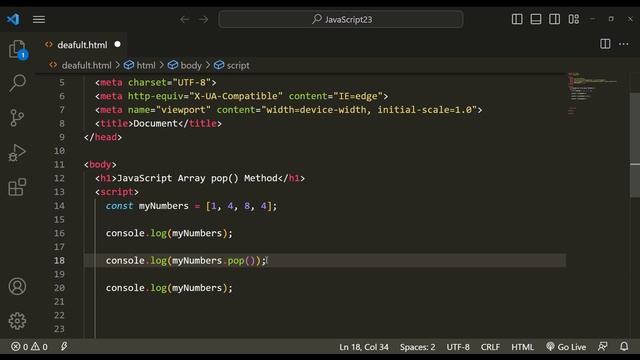This screenshot has height=360, width=640.
Task: Open the Source Control view
Action: (17, 118)
